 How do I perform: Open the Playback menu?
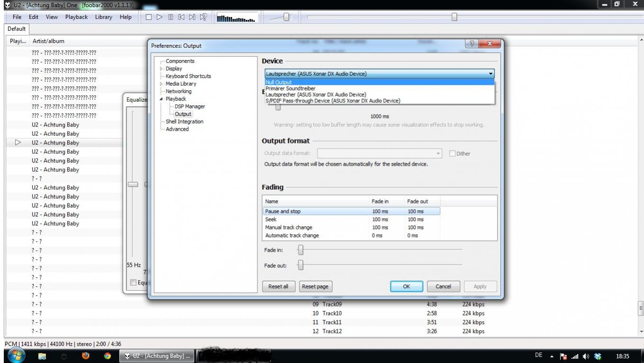pyautogui.click(x=76, y=17)
